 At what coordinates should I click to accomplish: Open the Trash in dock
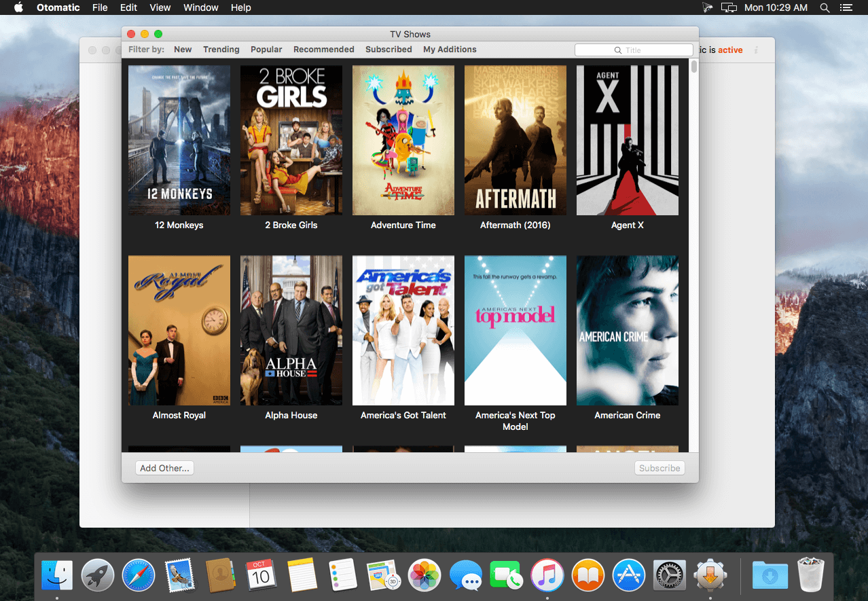[x=811, y=575]
